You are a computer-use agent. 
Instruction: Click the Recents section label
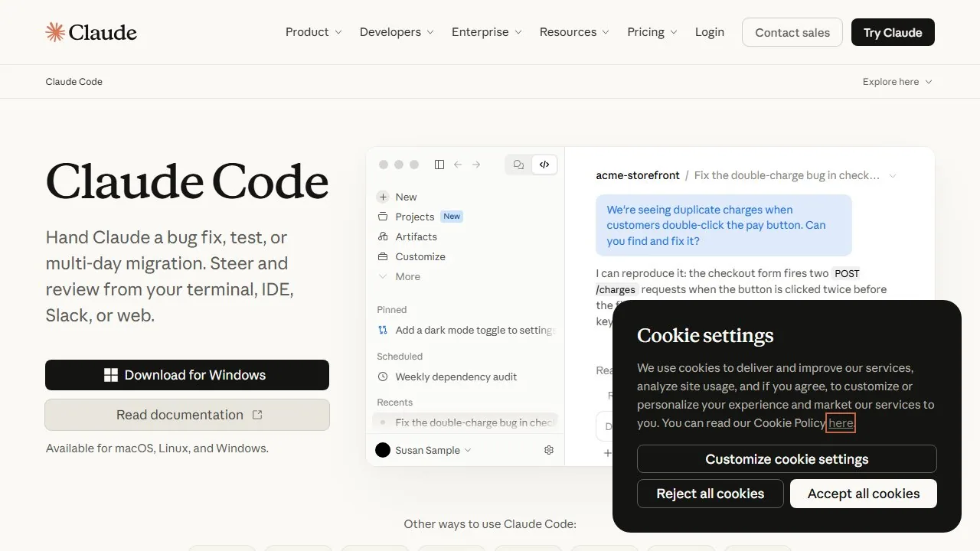click(x=395, y=403)
